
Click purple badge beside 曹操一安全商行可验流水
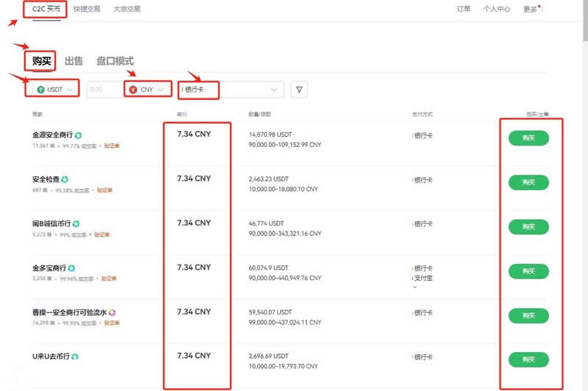click(112, 312)
